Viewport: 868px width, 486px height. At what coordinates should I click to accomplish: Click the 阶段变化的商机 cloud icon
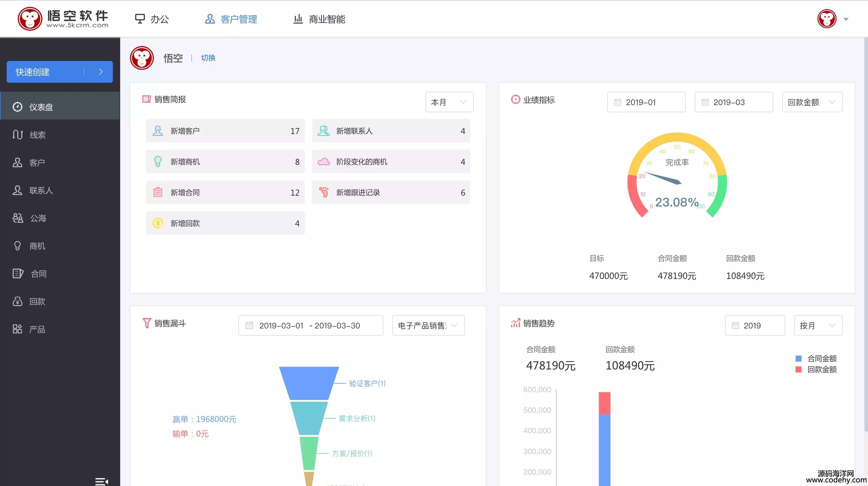tap(324, 162)
